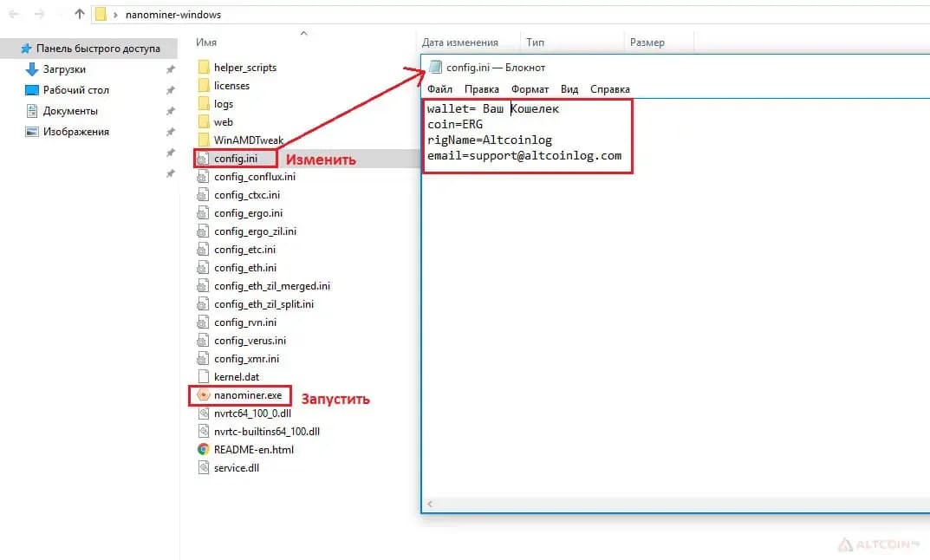Click the nanominer-windows breadcrumb path

click(173, 14)
